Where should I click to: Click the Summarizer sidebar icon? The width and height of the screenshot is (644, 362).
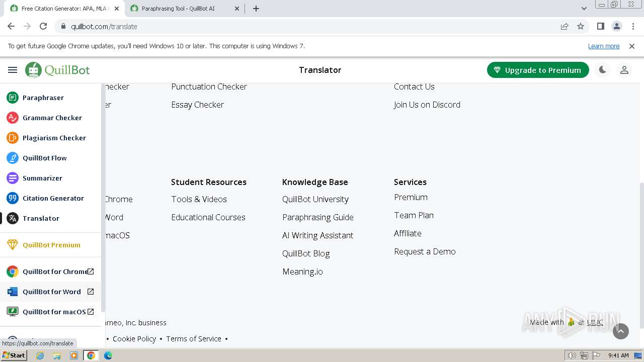point(13,178)
